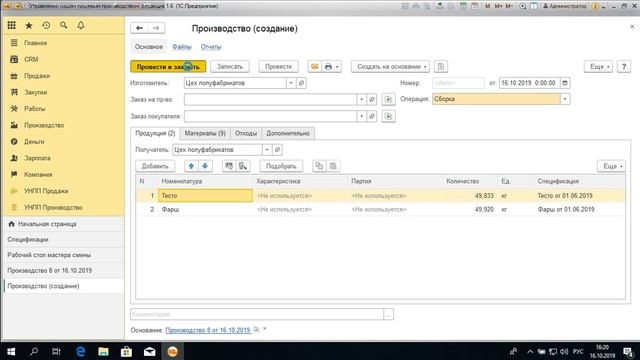Click the printer icon

point(328,67)
